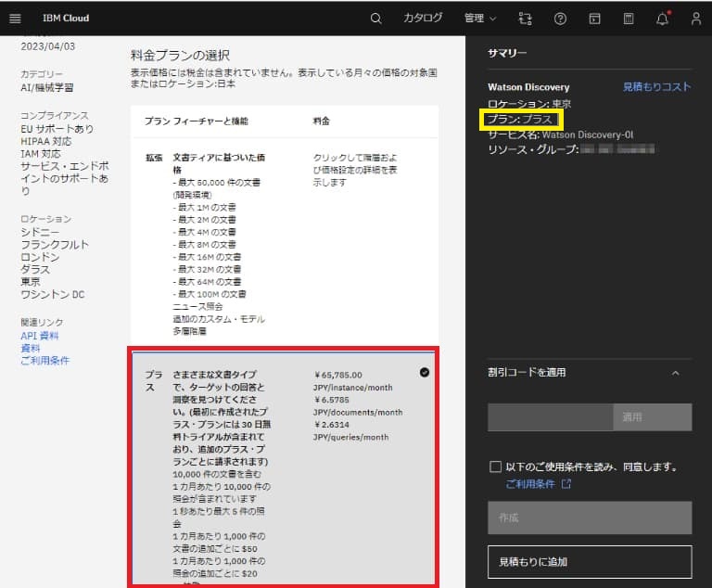Expand the 管理 dropdown menu
The image size is (712, 588).
479,19
